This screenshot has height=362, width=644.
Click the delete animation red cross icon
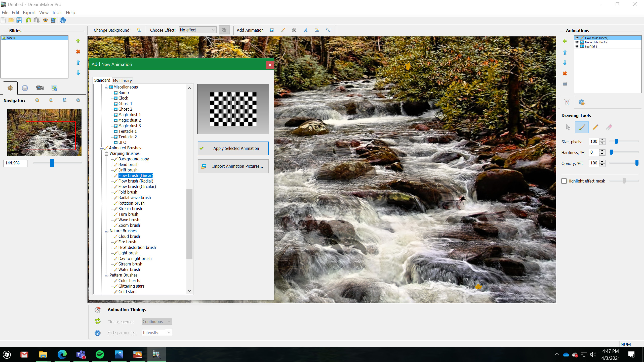(565, 73)
